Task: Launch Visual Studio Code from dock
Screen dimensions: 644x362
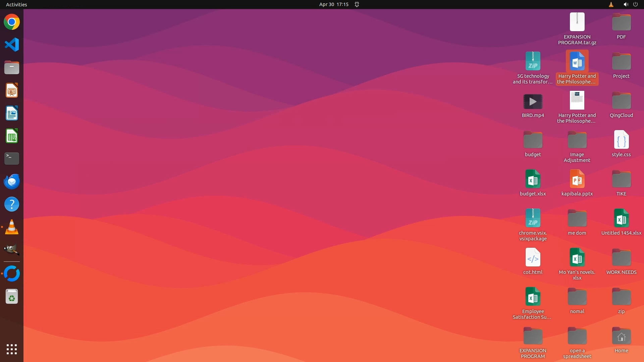Action: point(12,45)
